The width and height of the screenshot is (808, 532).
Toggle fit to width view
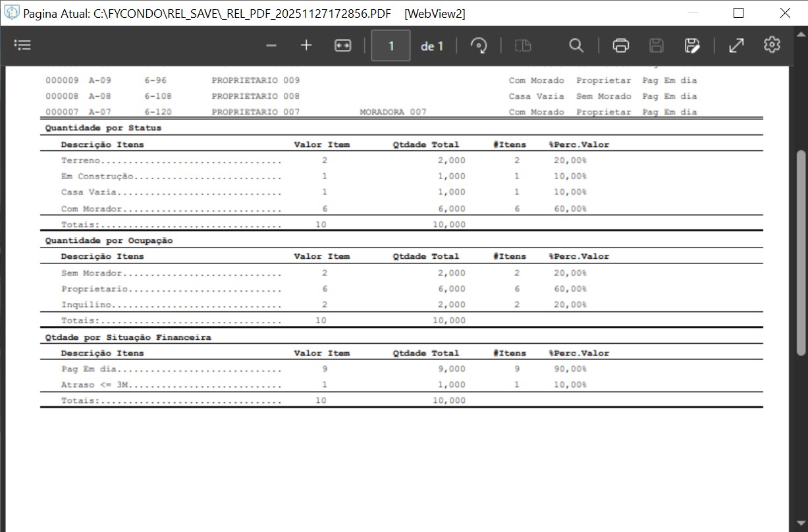pos(343,45)
